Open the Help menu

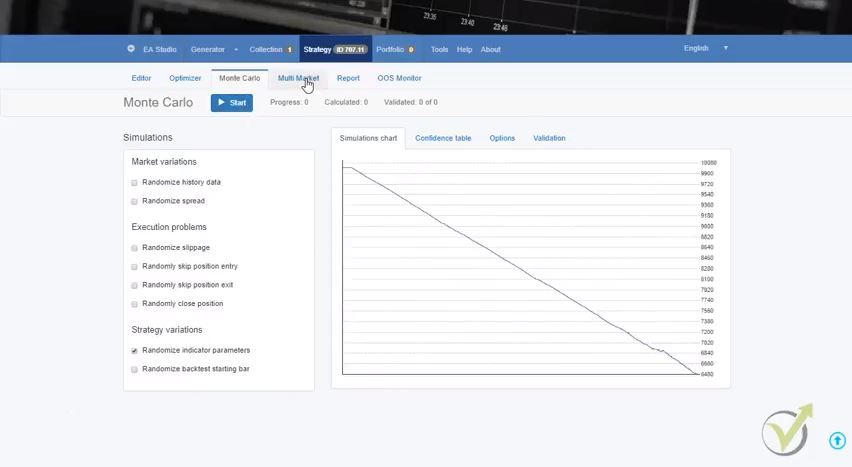point(464,49)
